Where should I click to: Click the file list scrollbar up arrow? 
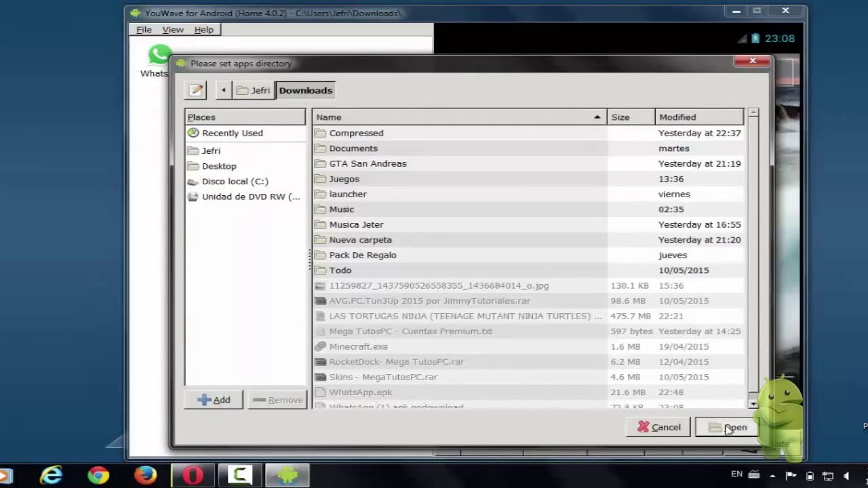(753, 114)
